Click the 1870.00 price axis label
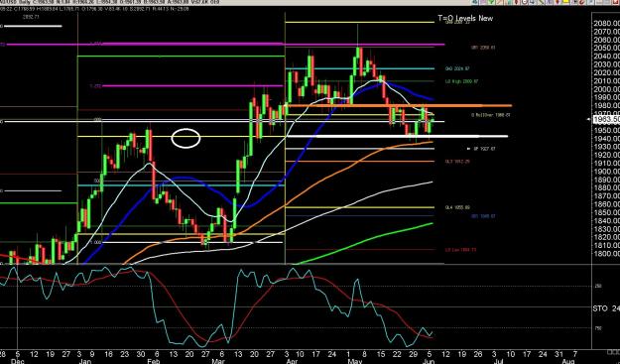The image size is (620, 364). (x=606, y=196)
